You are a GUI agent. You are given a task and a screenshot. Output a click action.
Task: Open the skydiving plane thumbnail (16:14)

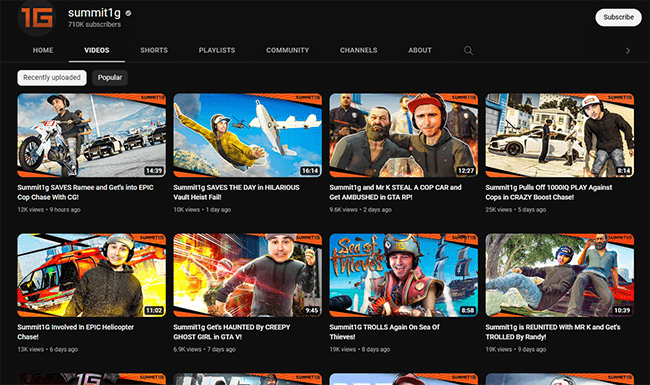[x=247, y=135]
